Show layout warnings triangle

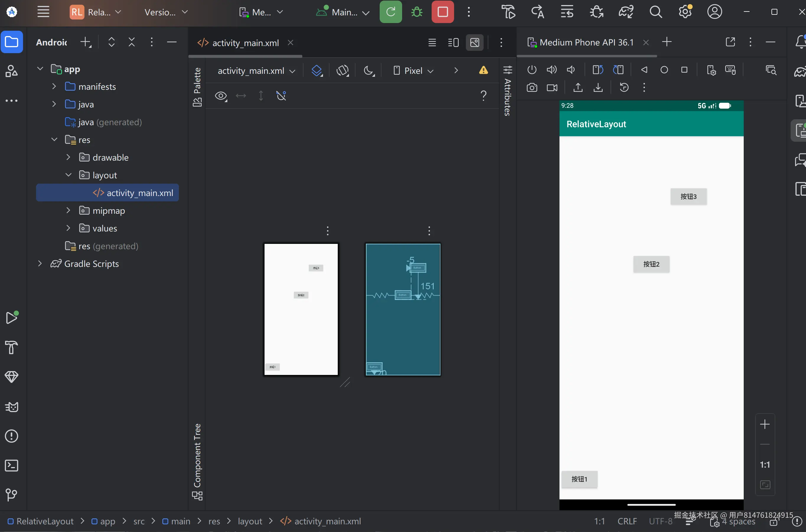tap(483, 70)
